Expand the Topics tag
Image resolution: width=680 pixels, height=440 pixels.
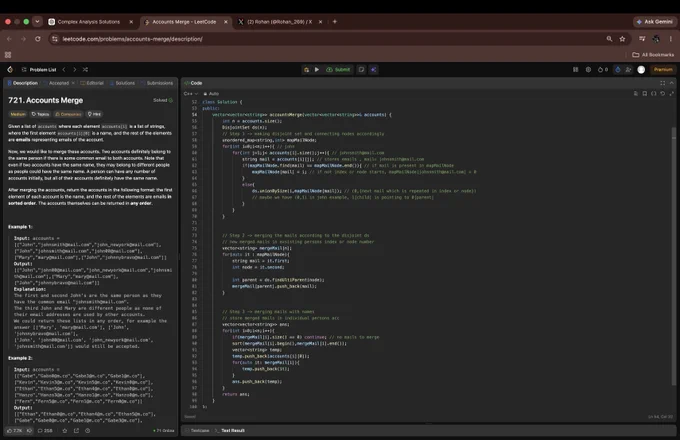point(40,114)
